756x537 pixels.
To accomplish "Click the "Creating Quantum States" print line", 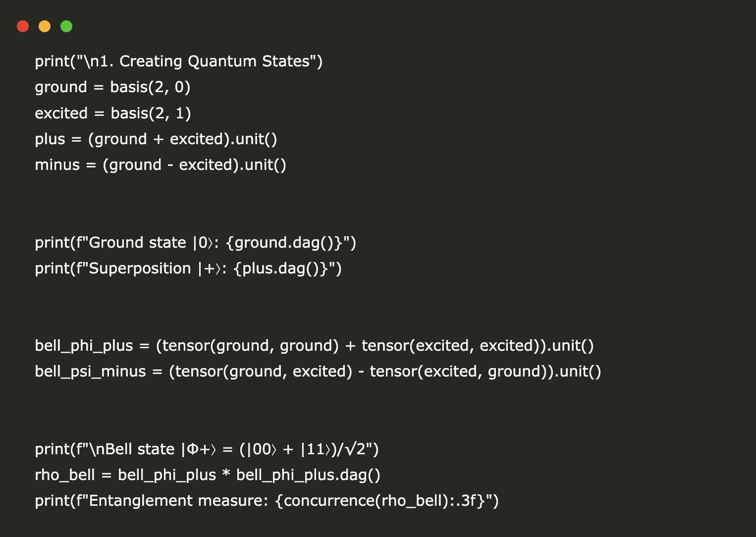I will coord(178,61).
